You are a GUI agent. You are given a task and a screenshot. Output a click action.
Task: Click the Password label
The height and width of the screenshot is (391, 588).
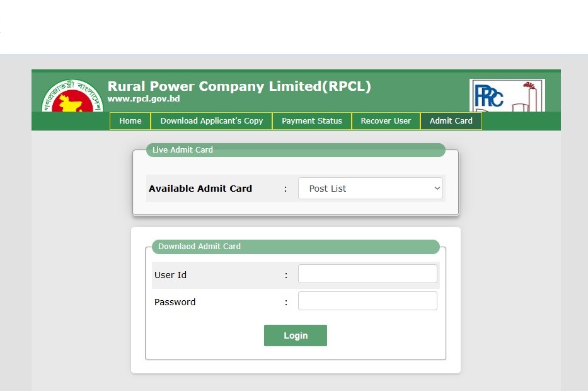click(x=175, y=302)
